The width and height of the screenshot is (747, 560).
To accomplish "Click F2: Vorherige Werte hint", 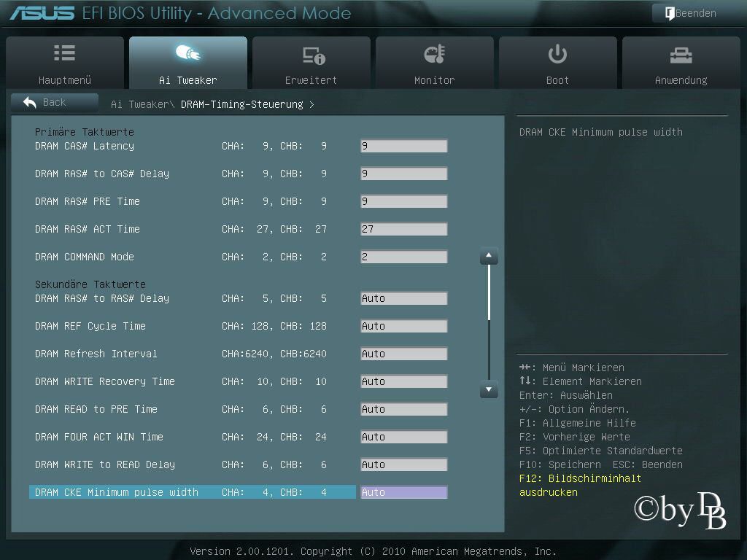I will (x=575, y=437).
